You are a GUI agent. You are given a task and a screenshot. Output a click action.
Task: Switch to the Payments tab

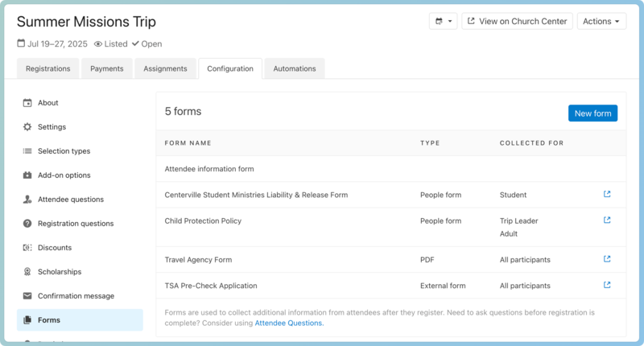tap(107, 69)
